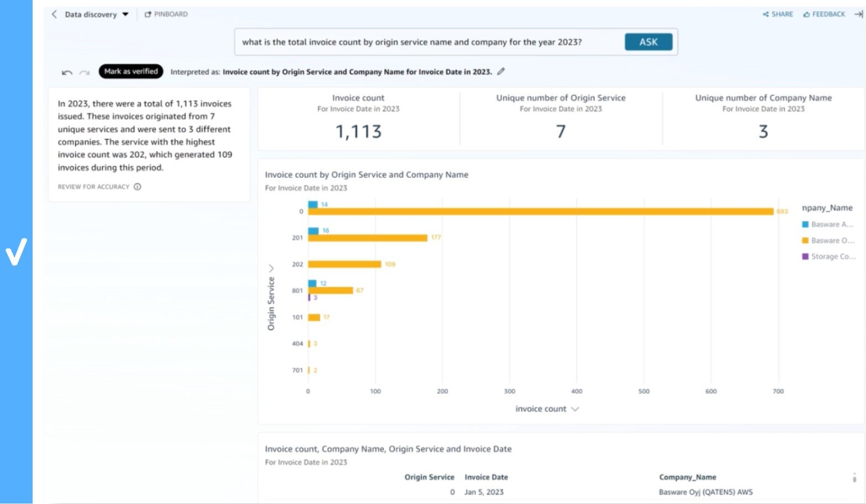Click the Company_Name column header
Screen dimensions: 866x504
688,477
